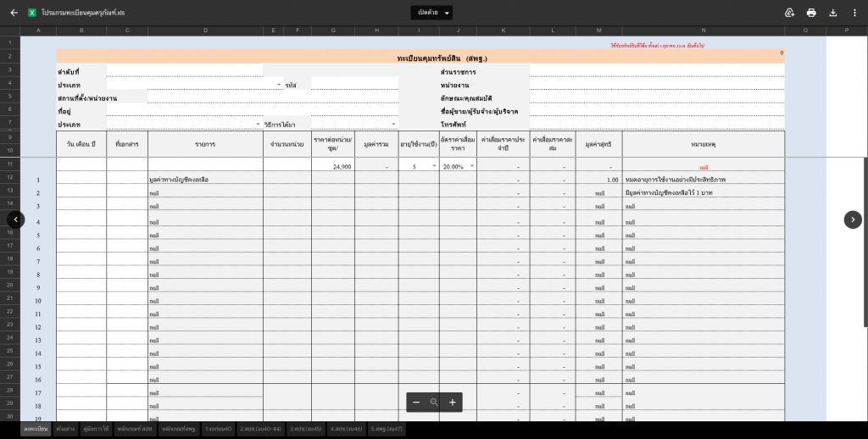Viewport: 868px width, 439px height.
Task: Click the ที่อยู่ label
Action: click(65, 111)
